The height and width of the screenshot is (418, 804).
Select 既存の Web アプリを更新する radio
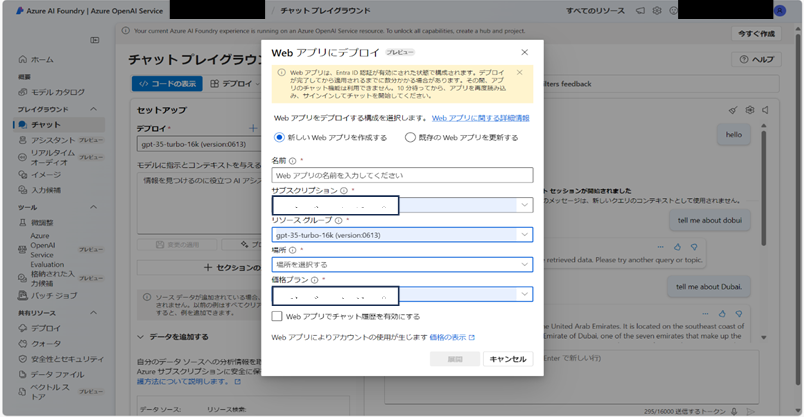click(410, 137)
